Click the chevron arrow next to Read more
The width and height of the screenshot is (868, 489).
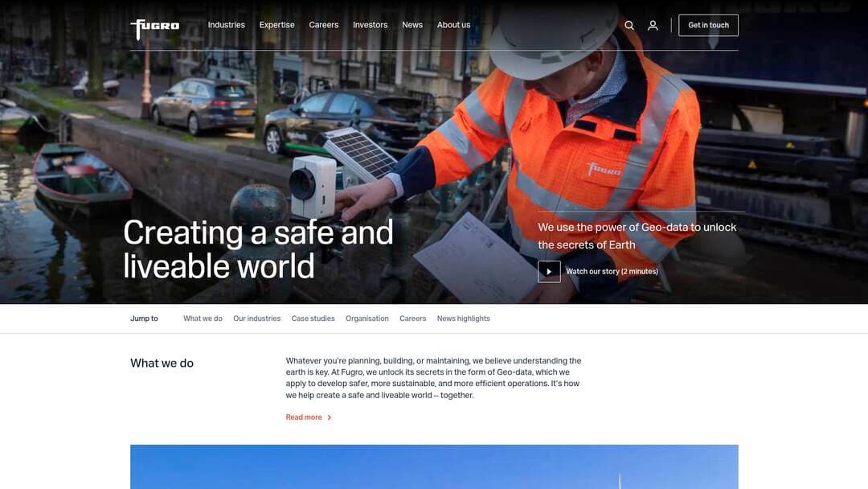click(330, 417)
